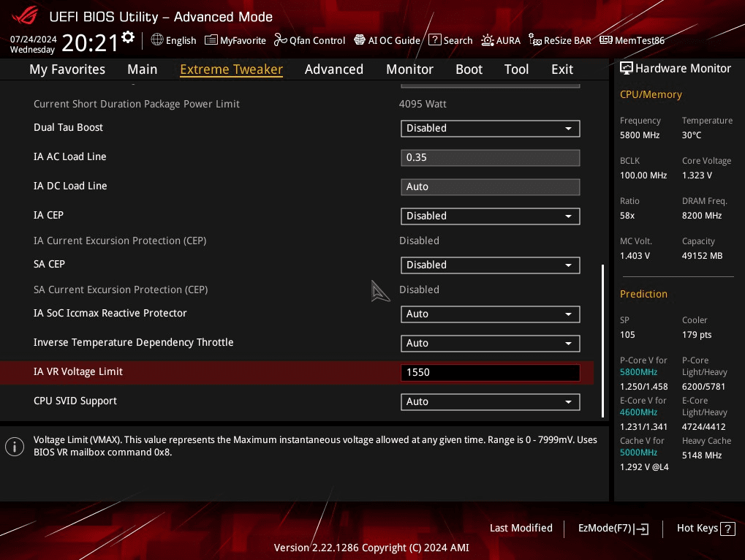Open Hot Keys question-mark box

[727, 529]
